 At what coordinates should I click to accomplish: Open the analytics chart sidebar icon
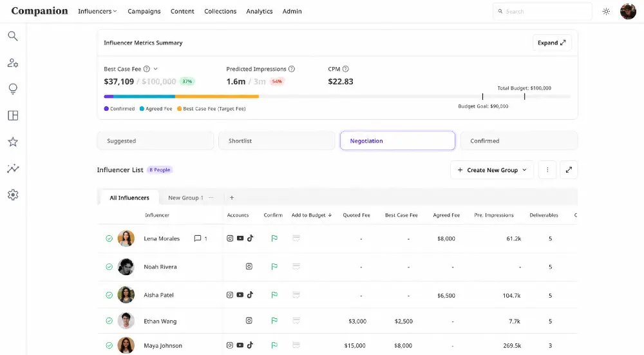tap(13, 168)
